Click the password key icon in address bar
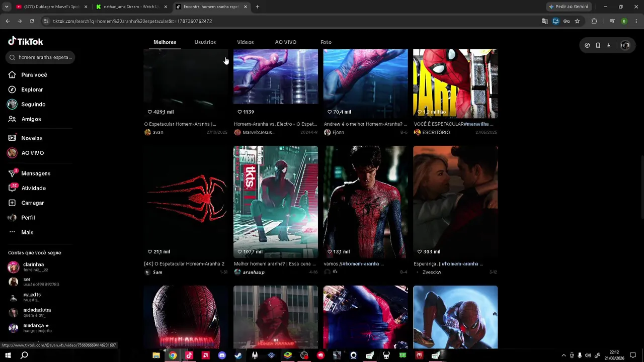Screen dimensions: 644x362 click(x=567, y=21)
